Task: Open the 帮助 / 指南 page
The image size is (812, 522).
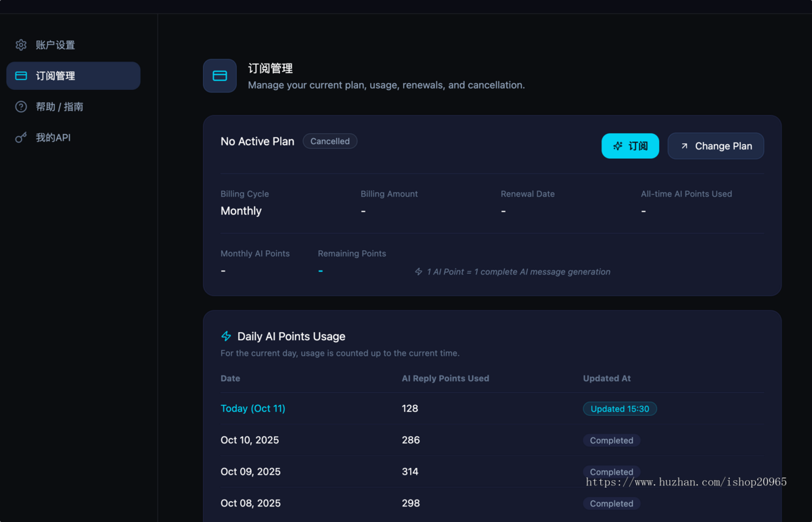Action: 73,107
